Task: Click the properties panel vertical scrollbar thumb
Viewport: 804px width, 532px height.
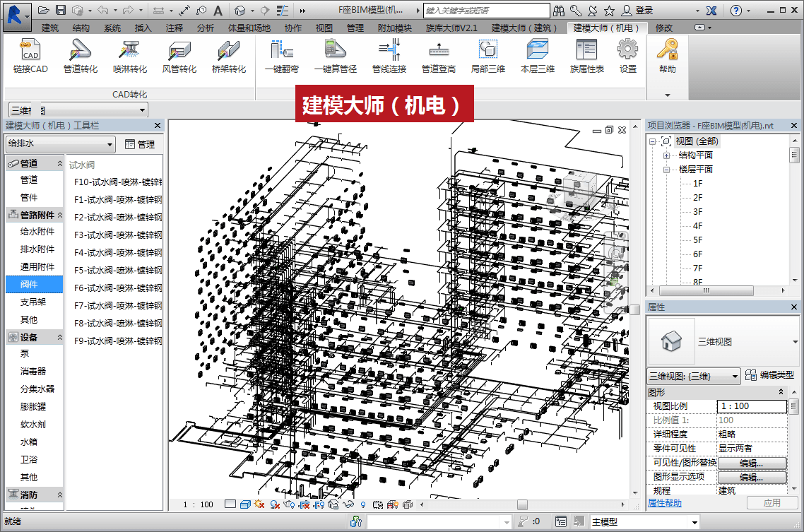Action: click(793, 407)
